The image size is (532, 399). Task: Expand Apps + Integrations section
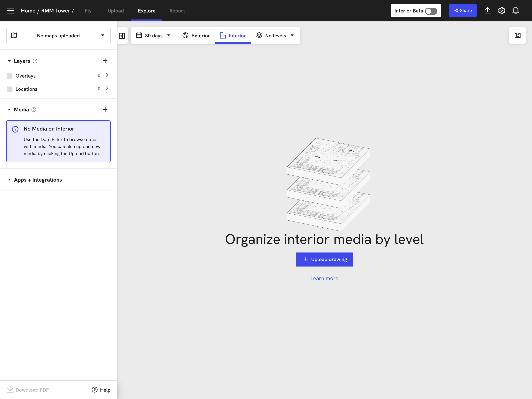click(x=38, y=180)
